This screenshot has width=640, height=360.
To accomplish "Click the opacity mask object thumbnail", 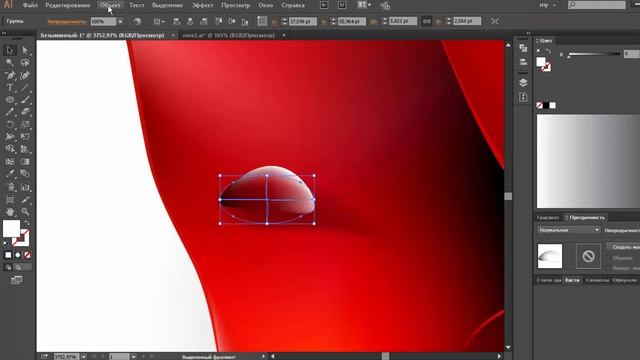I will click(x=550, y=256).
